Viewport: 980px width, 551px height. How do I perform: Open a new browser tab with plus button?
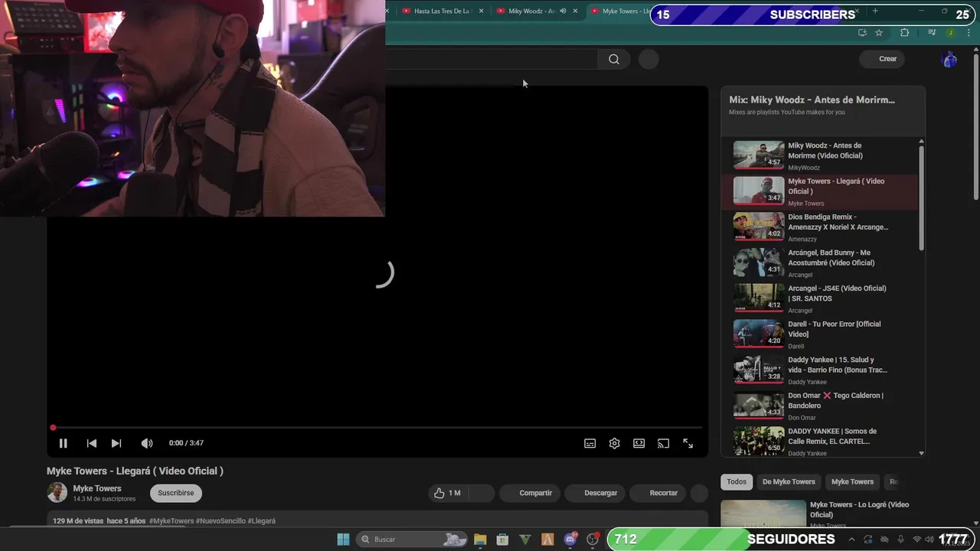[x=875, y=11]
